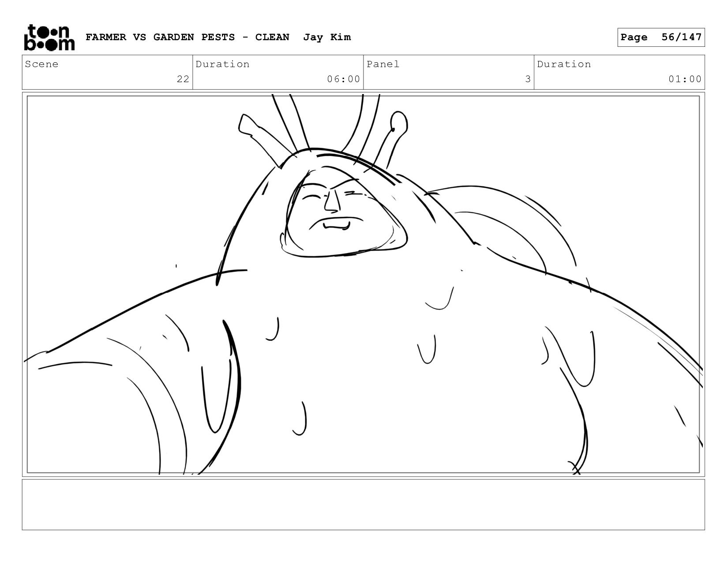Click the panel number '3'
The width and height of the screenshot is (728, 563).
point(528,79)
